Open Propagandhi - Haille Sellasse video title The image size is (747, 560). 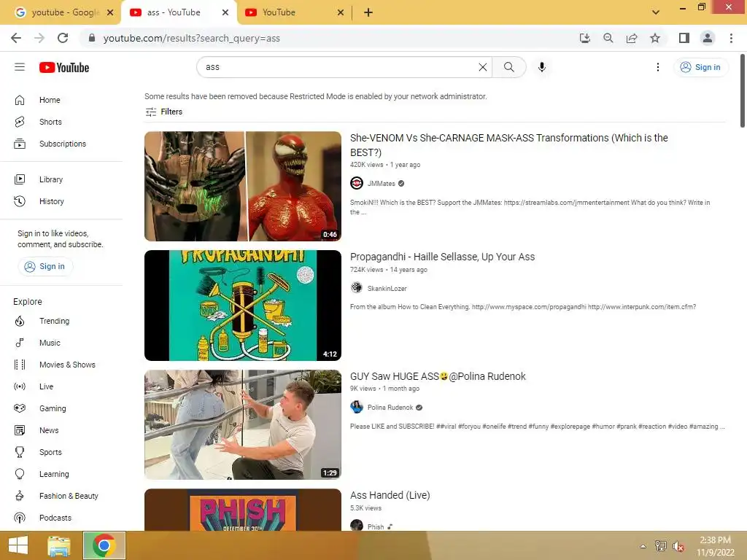(443, 257)
